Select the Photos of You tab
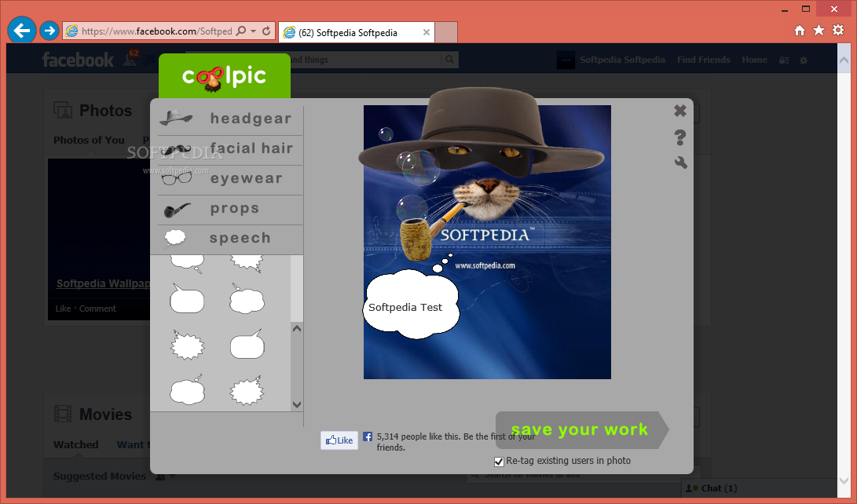This screenshot has width=857, height=504. [89, 140]
